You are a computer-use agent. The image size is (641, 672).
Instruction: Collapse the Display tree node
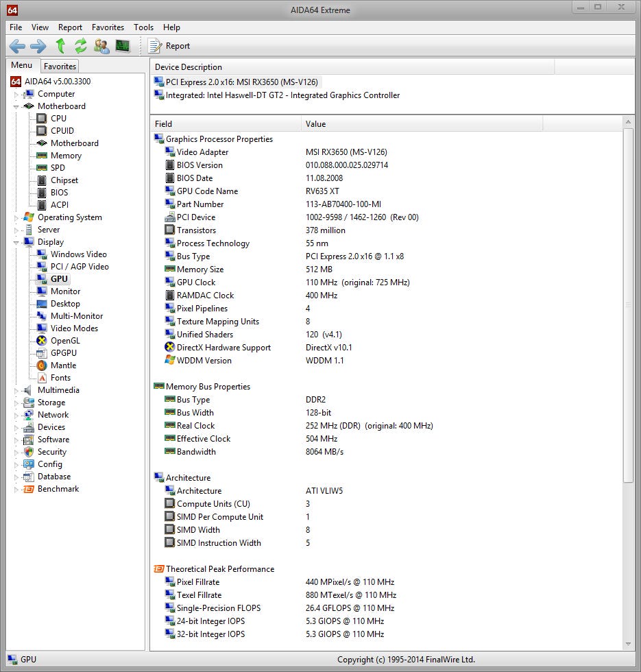point(16,243)
